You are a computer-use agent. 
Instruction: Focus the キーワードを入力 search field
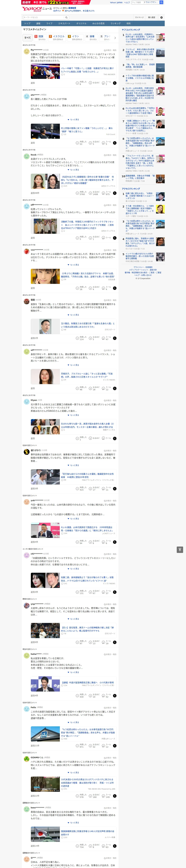click(x=44, y=18)
